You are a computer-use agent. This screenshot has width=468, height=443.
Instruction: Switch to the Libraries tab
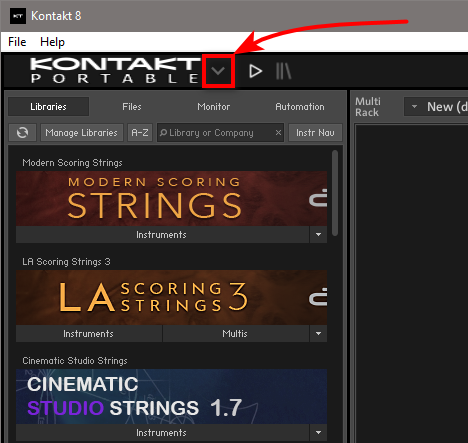tap(48, 107)
